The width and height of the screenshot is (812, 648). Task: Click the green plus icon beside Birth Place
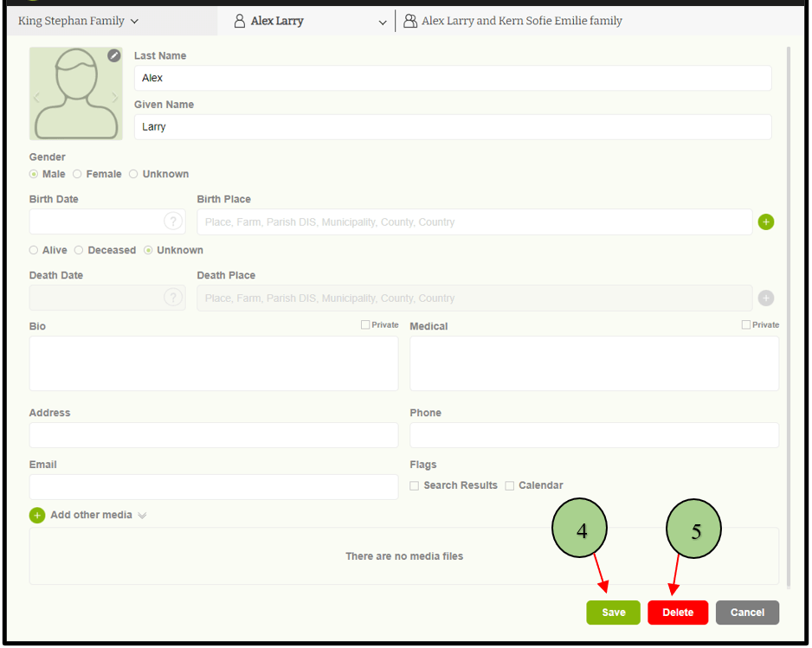tap(766, 222)
